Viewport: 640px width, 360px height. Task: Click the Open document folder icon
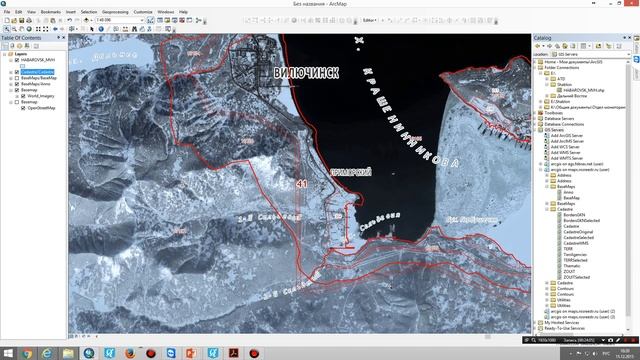point(14,20)
